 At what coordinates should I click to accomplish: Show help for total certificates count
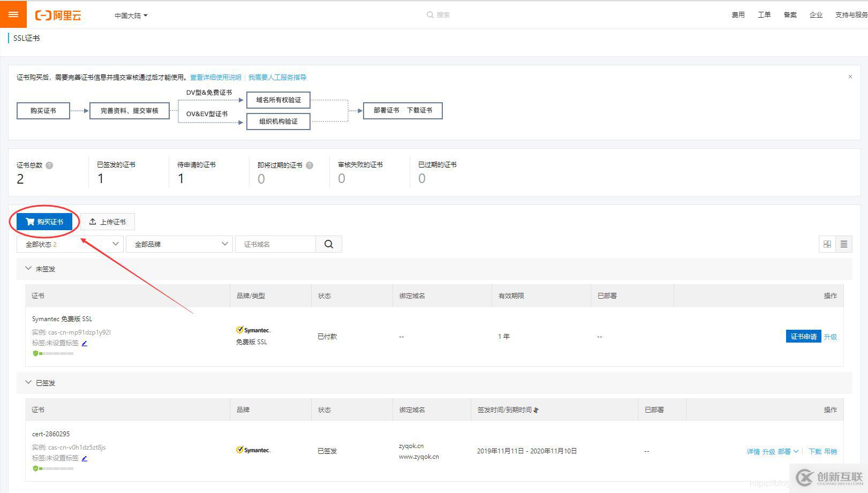(49, 165)
